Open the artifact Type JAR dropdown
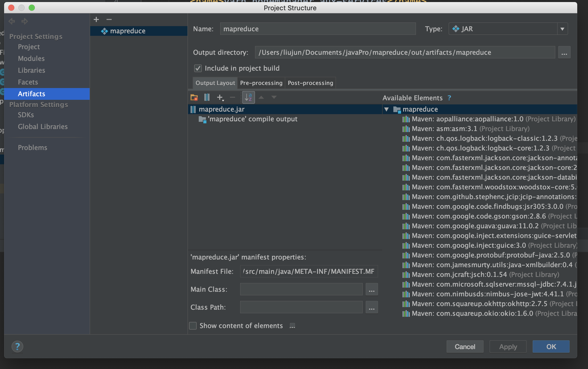 (562, 29)
